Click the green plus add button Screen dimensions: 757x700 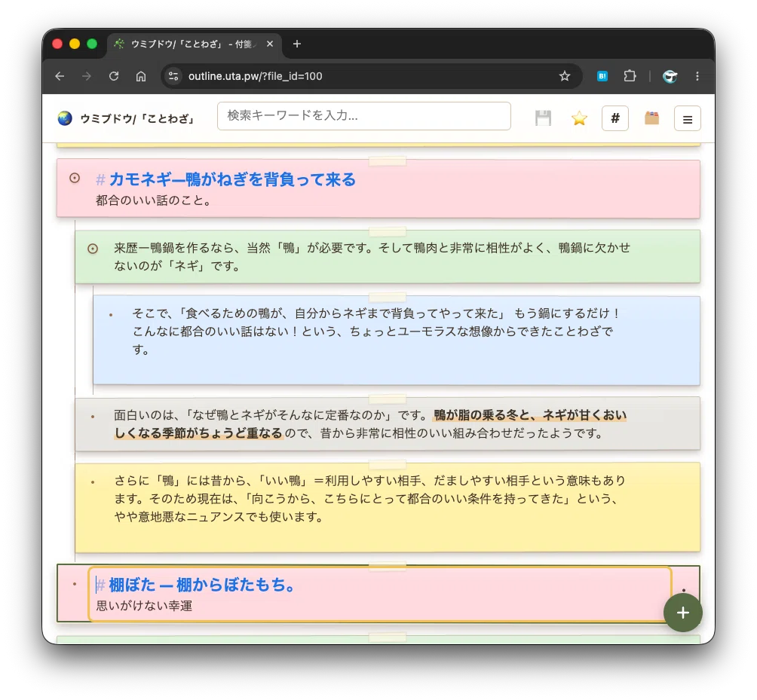[x=682, y=613]
